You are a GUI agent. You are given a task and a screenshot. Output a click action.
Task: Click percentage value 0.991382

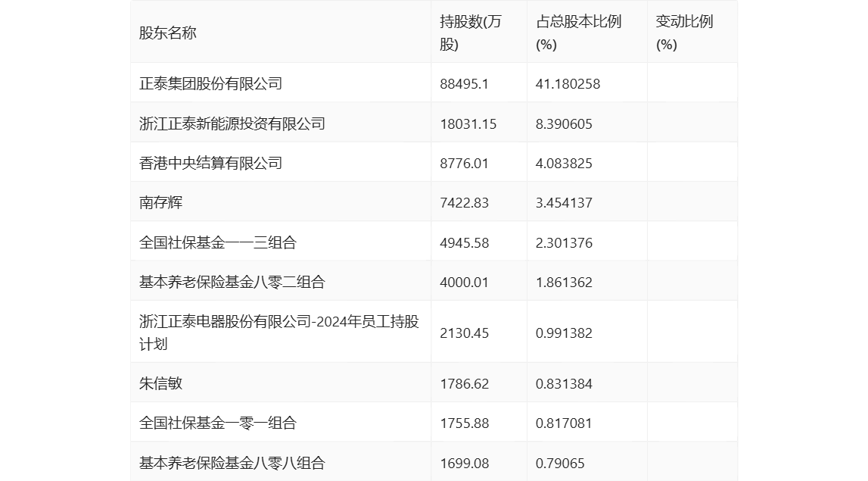click(x=564, y=333)
